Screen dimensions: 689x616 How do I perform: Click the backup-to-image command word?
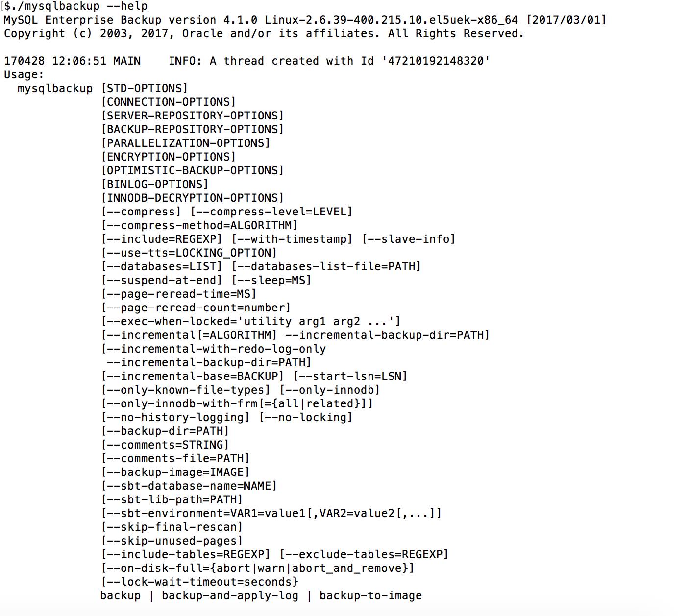(370, 596)
